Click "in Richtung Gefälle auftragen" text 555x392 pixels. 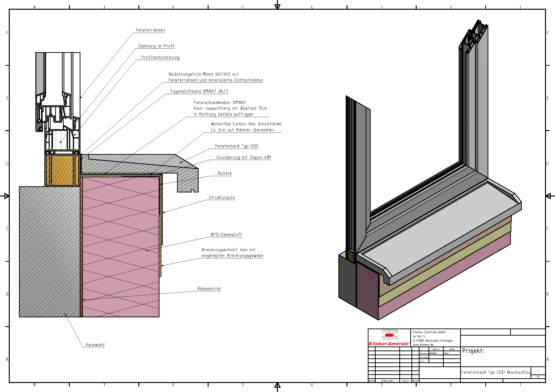click(224, 114)
